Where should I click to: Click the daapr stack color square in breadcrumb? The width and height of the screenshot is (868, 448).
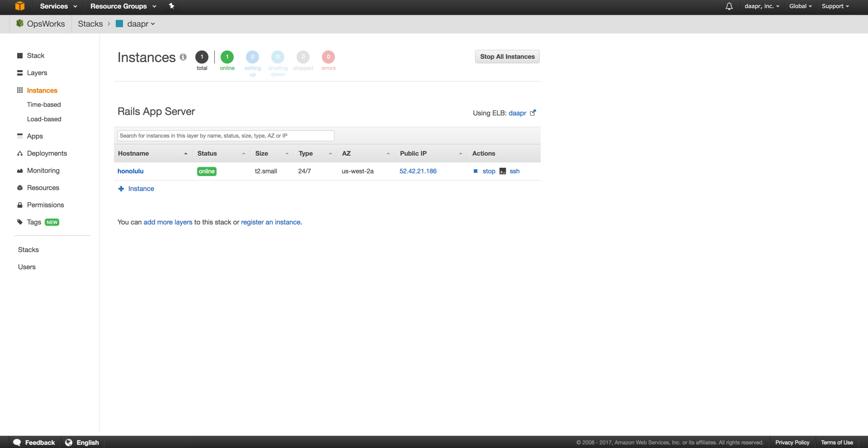coord(119,24)
